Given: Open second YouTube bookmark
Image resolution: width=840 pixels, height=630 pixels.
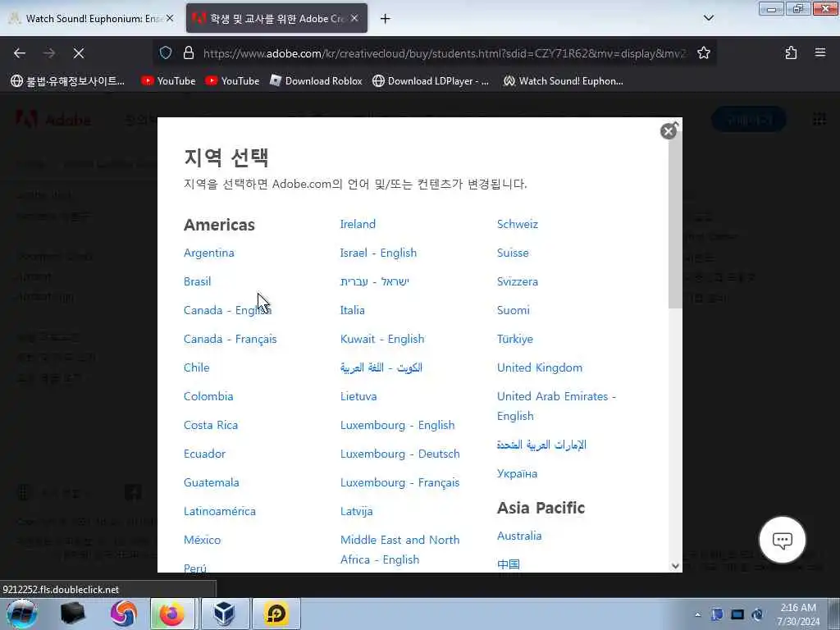Looking at the screenshot, I should tap(232, 81).
